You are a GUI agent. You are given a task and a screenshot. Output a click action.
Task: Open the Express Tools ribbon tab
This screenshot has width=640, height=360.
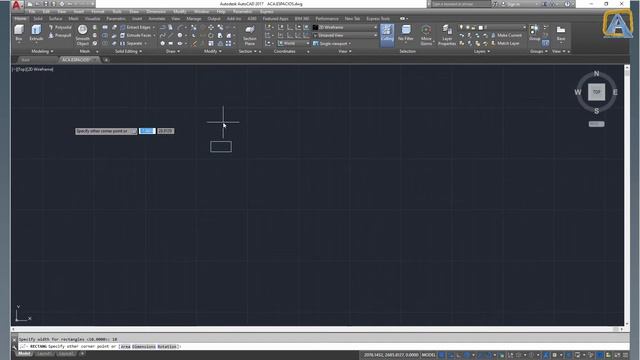coord(378,19)
